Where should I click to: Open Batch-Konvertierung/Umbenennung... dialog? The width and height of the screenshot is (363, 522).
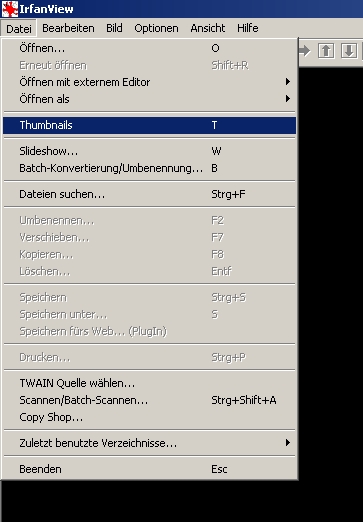[149, 168]
